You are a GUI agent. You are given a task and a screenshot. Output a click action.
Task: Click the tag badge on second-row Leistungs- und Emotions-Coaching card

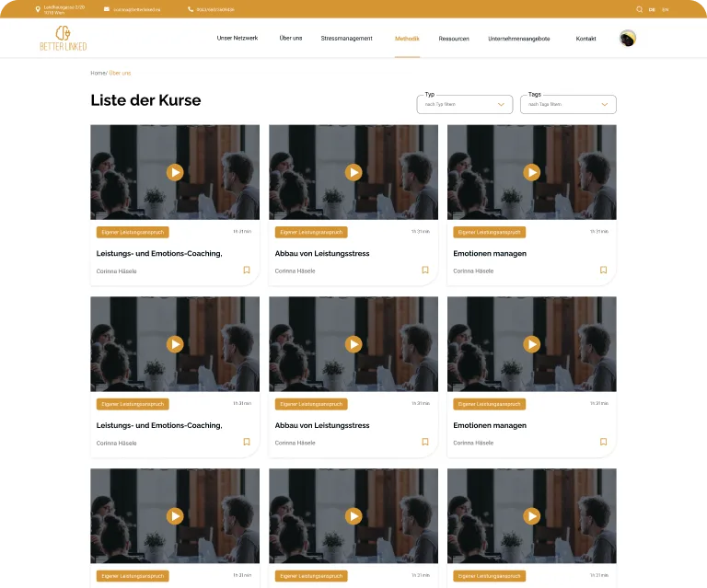click(x=133, y=404)
